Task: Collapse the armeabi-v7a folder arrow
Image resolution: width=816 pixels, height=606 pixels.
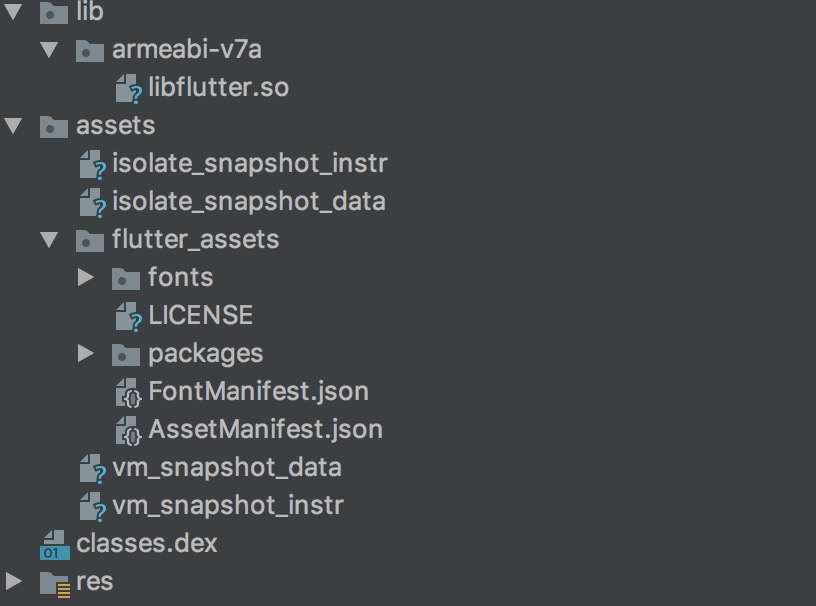Action: click(49, 50)
